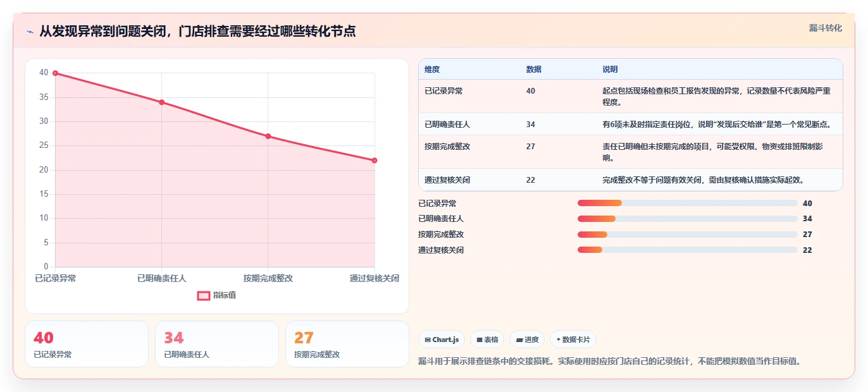Click the description starting 起点包括现场检查
This screenshot has height=392, width=868.
pos(716,97)
